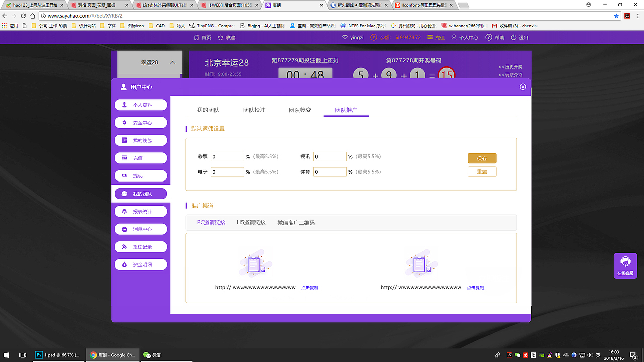Open the 消息中心 message center

(x=140, y=229)
